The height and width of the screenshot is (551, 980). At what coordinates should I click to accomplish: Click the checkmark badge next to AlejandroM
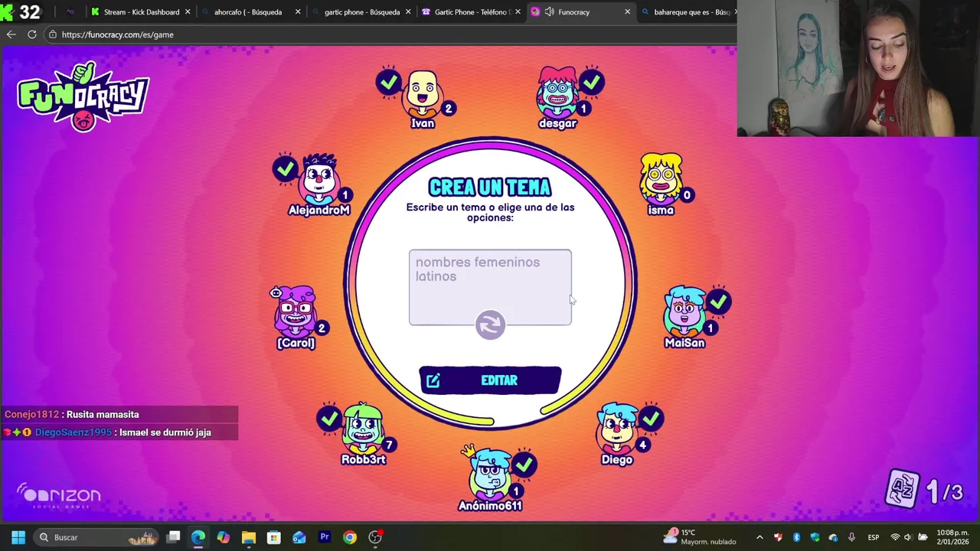pyautogui.click(x=286, y=168)
